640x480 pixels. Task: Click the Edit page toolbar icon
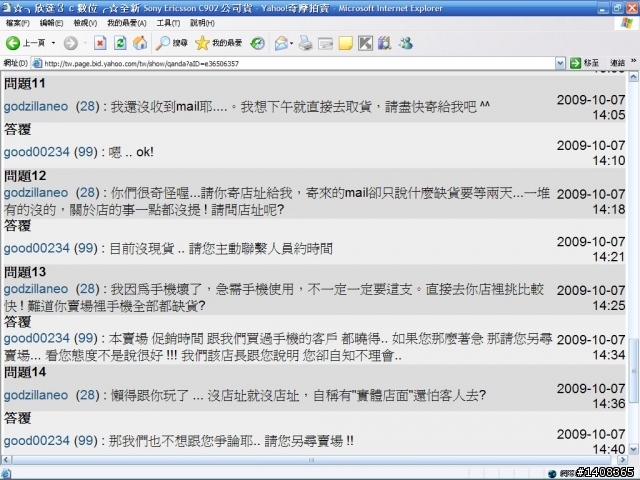pos(325,43)
